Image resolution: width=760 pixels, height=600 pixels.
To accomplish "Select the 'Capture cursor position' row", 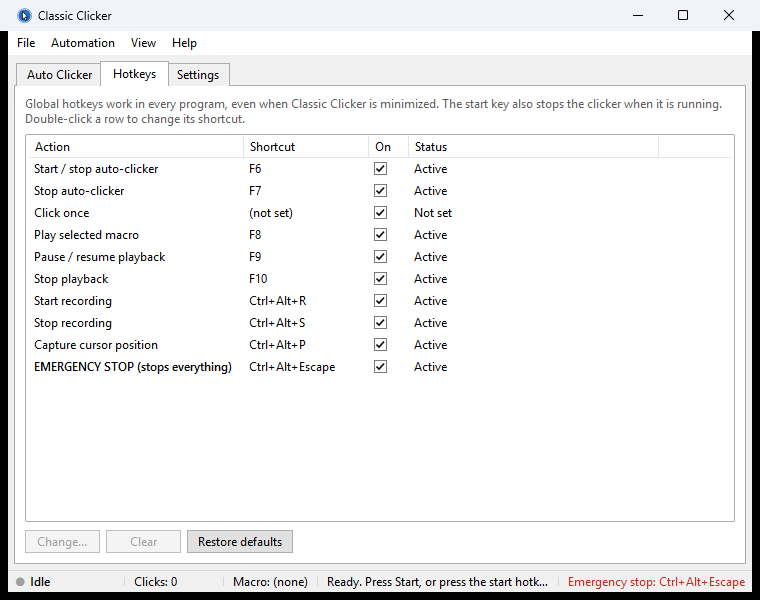I will tap(380, 345).
